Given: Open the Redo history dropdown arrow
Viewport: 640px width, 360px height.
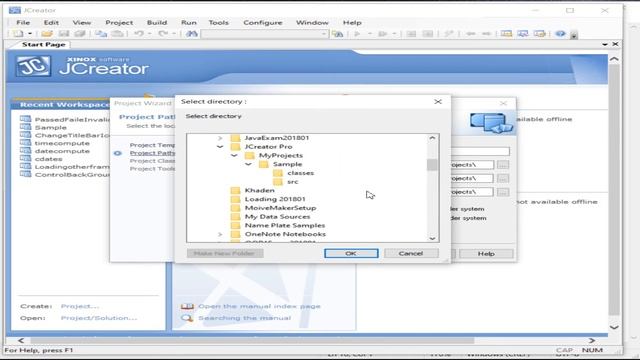Looking at the screenshot, I should coord(174,34).
